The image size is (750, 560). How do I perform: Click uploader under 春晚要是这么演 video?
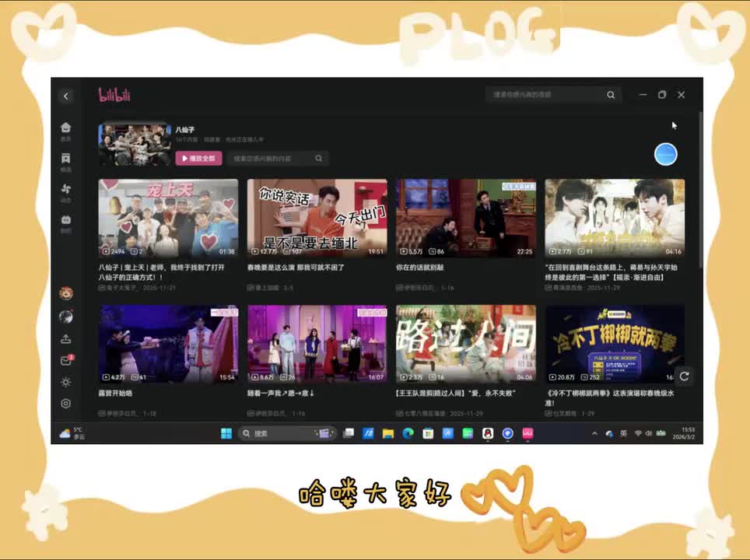[x=267, y=288]
